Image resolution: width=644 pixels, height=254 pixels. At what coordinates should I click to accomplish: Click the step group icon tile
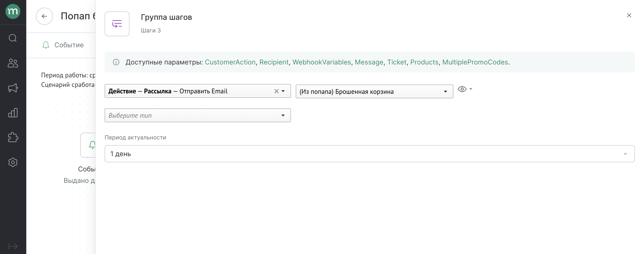click(117, 24)
